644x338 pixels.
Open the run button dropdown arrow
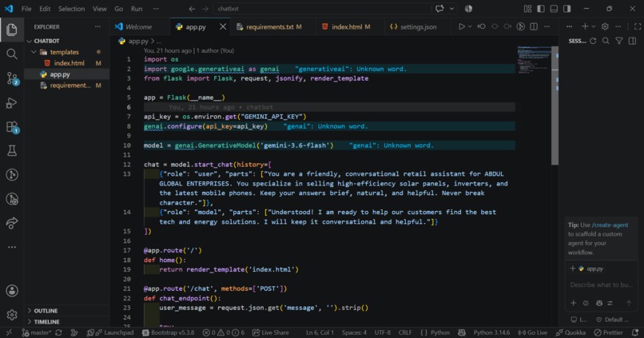[x=470, y=26]
